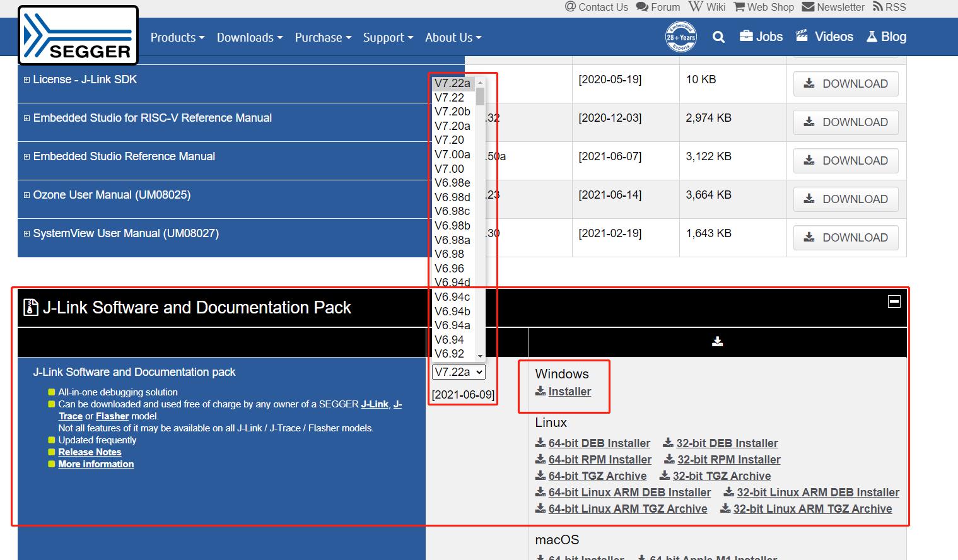
Task: Open the Flasher model link
Action: point(112,416)
